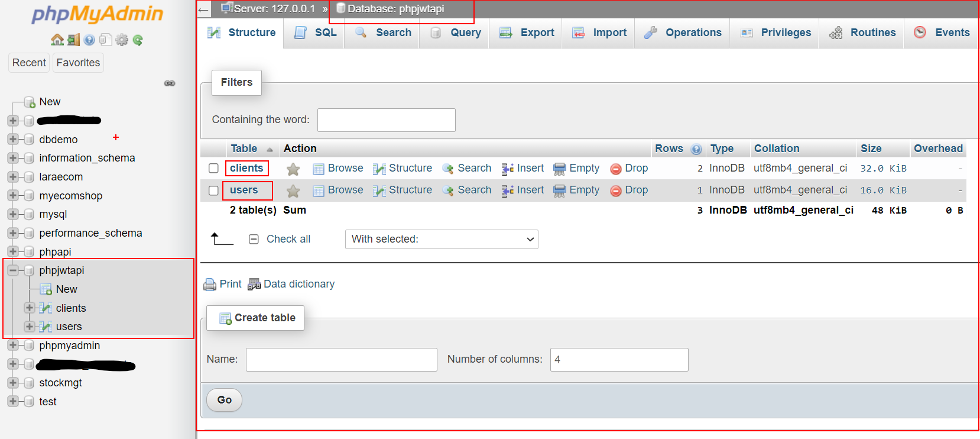980x439 pixels.
Task: Open the Data dictionary link
Action: coord(291,284)
